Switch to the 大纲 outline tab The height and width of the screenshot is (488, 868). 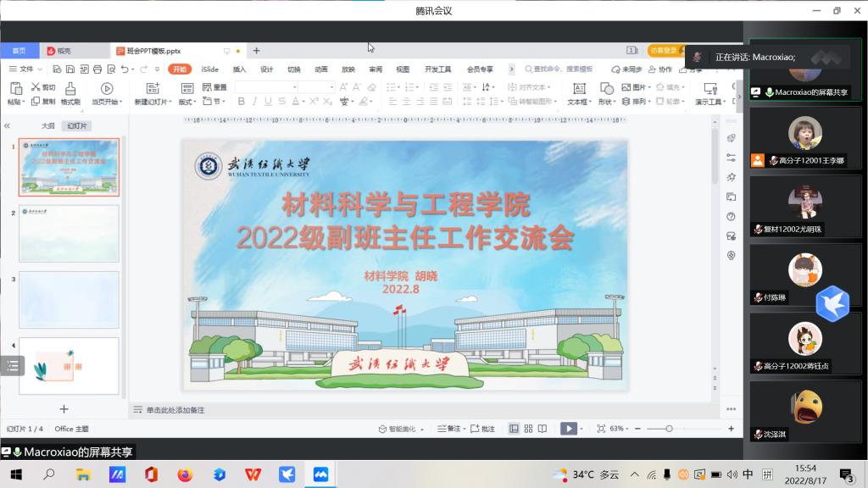tap(48, 125)
